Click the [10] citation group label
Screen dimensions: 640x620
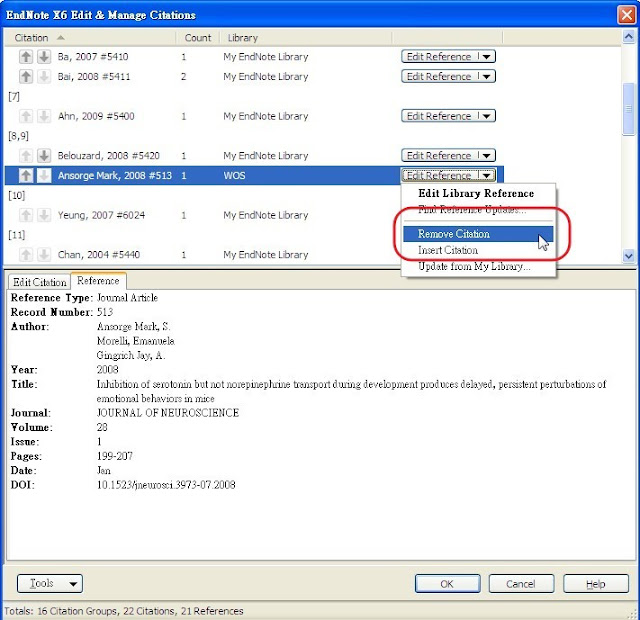(x=16, y=196)
